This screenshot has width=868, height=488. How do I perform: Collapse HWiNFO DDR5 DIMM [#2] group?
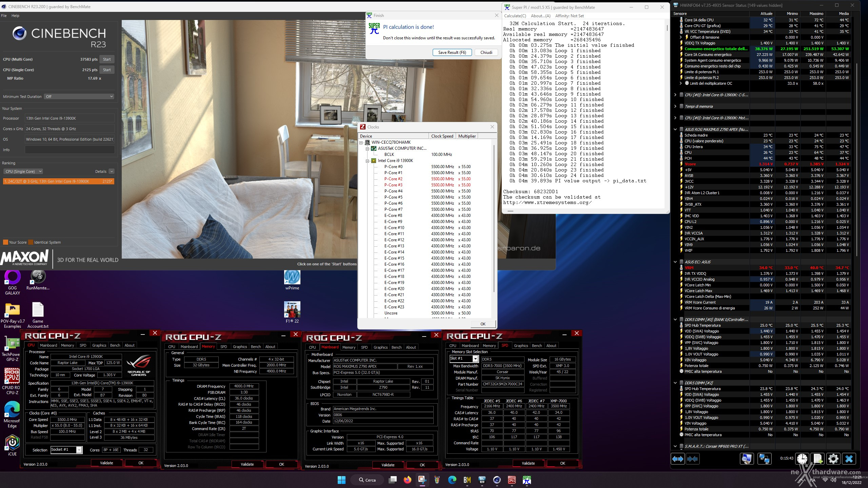[675, 383]
